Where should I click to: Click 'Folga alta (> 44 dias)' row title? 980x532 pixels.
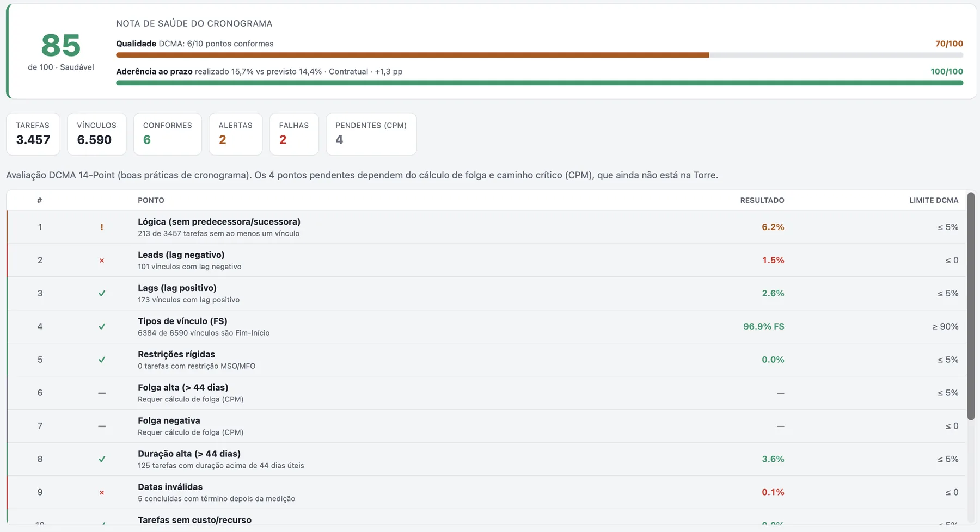pyautogui.click(x=183, y=387)
